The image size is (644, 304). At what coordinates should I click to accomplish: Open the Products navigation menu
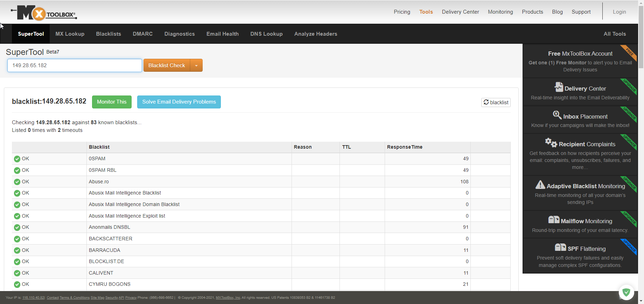[532, 12]
